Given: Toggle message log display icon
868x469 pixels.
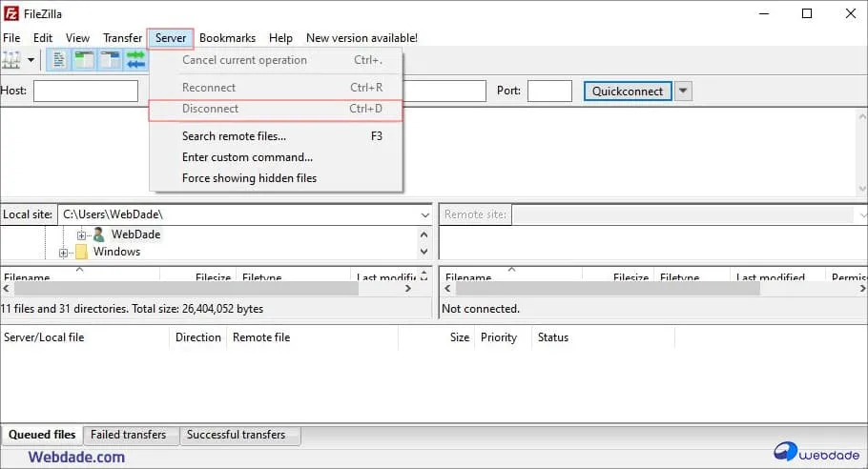Looking at the screenshot, I should tap(59, 60).
